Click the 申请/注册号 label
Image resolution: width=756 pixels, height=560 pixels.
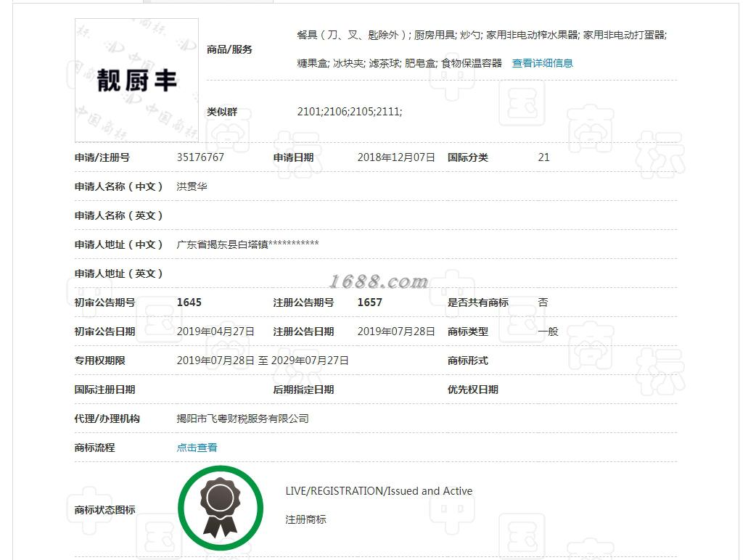(x=102, y=157)
